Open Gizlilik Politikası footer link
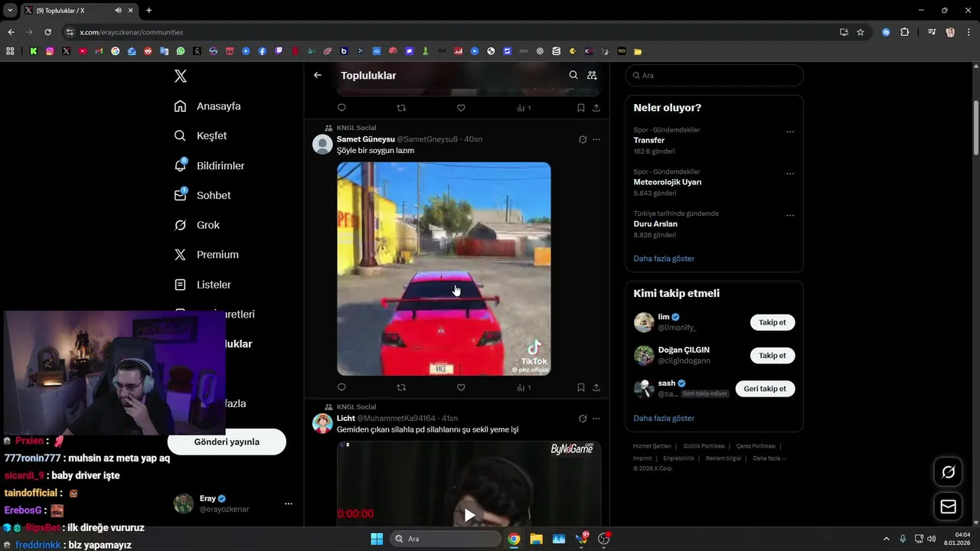The height and width of the screenshot is (551, 980). [704, 446]
